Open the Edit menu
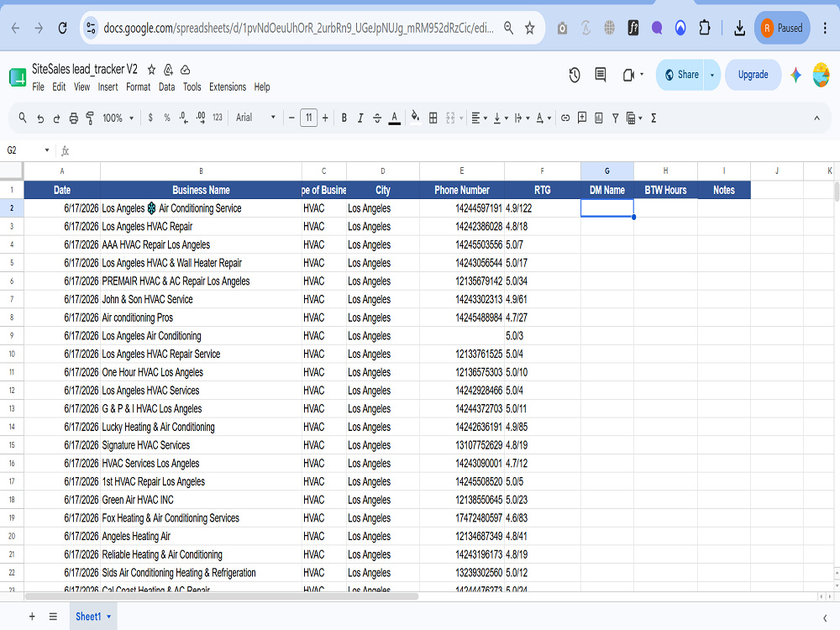 tap(59, 87)
